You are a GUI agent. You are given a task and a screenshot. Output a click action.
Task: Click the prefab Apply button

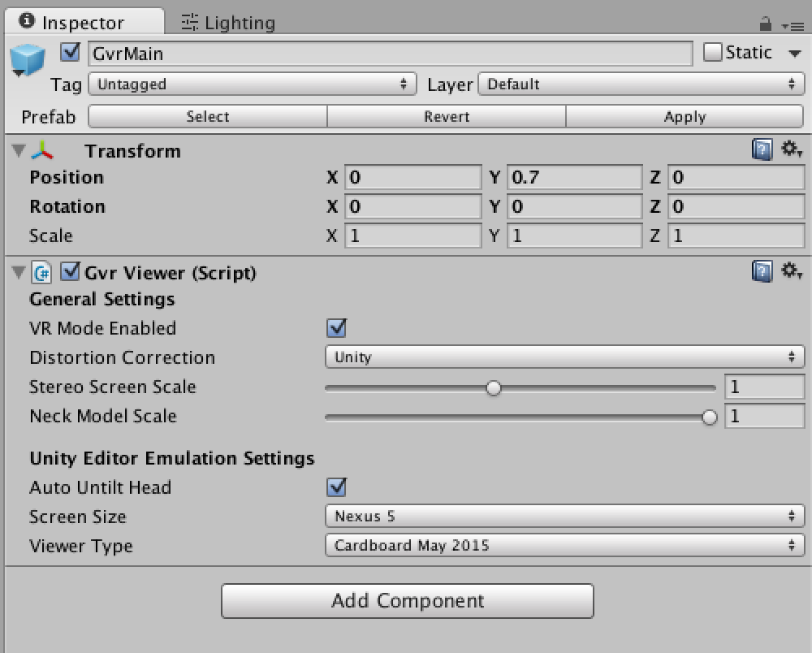685,116
